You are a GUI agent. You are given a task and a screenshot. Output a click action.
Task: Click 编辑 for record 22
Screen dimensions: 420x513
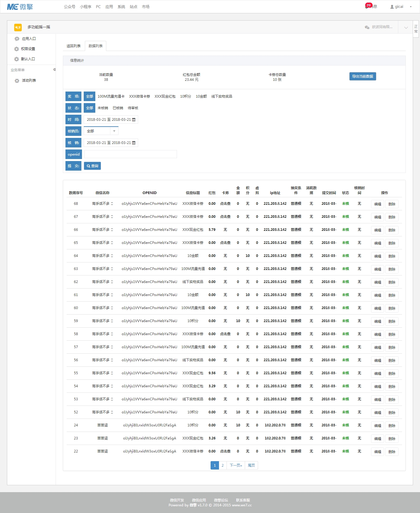378,452
